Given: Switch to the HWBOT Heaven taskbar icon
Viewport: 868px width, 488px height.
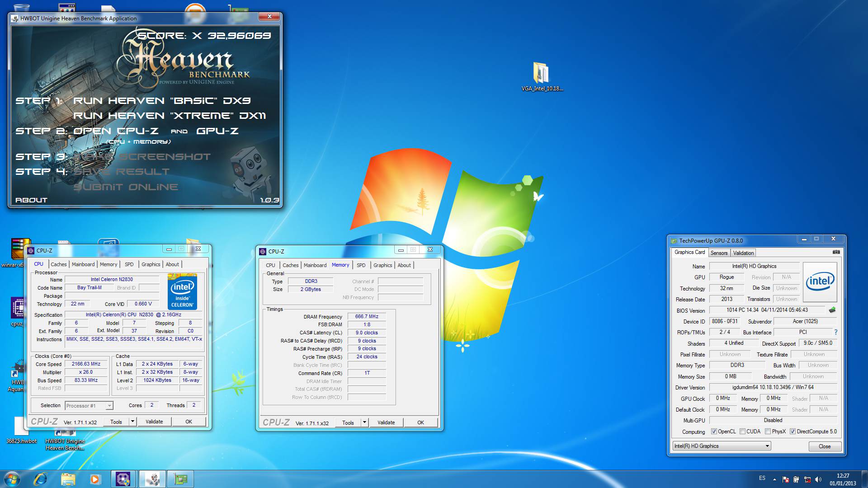Looking at the screenshot, I should coord(152,479).
